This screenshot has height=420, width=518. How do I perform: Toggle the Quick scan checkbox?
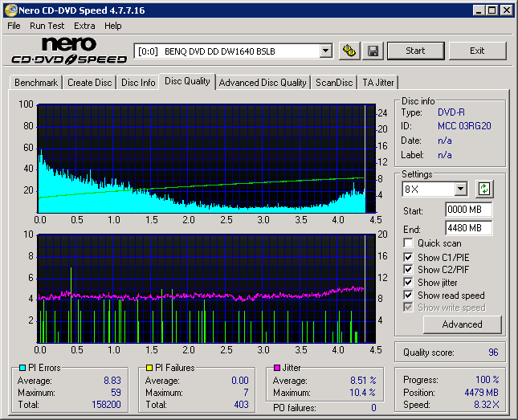408,243
